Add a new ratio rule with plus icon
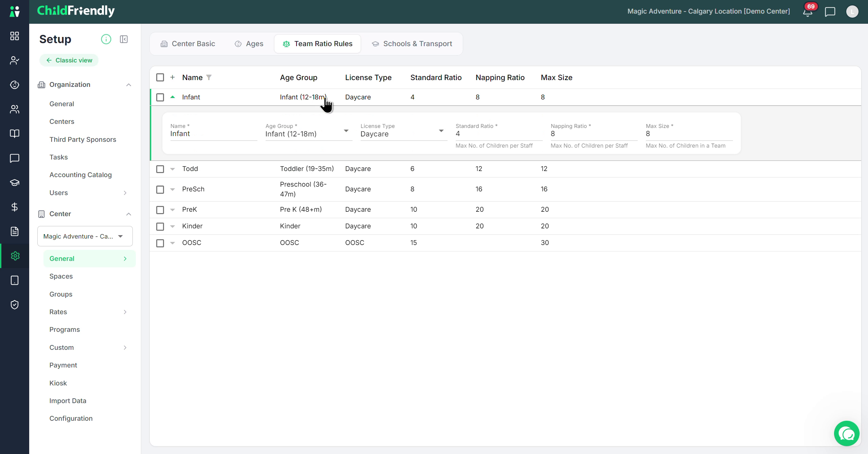Viewport: 868px width, 454px height. [173, 77]
